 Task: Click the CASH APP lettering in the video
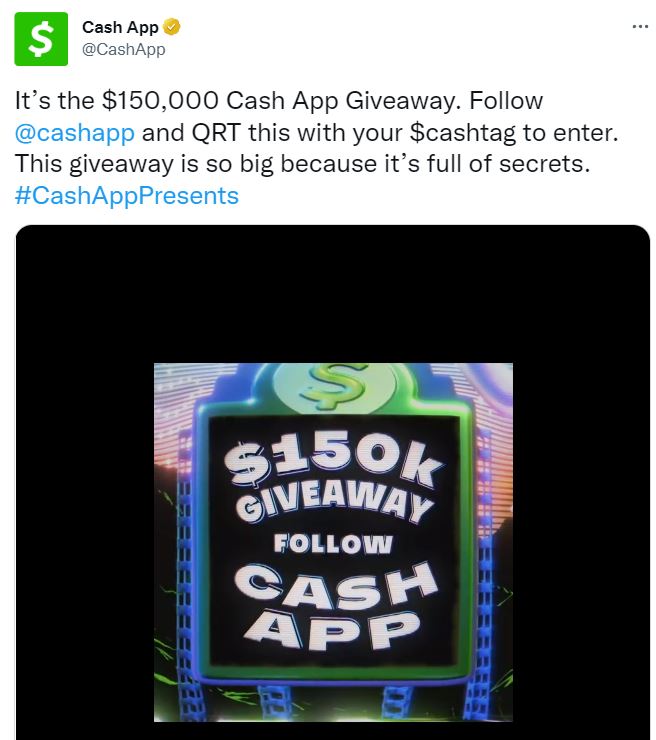(x=335, y=605)
